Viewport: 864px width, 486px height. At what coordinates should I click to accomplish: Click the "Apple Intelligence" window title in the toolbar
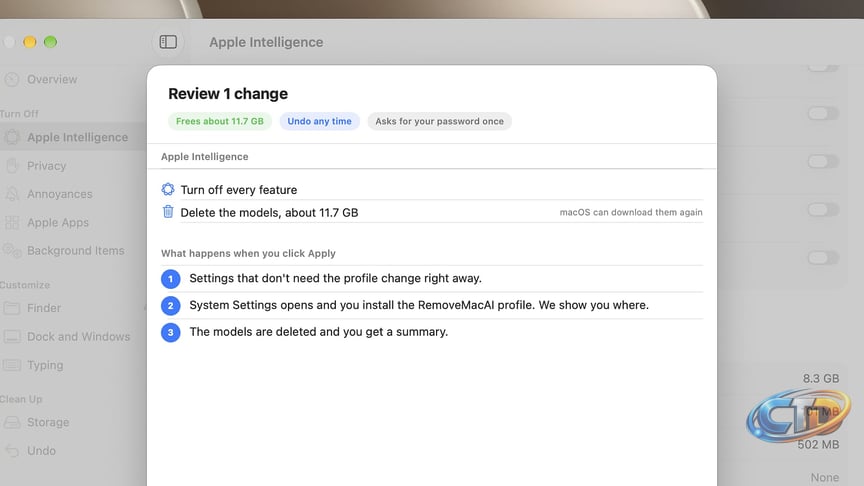pyautogui.click(x=266, y=42)
